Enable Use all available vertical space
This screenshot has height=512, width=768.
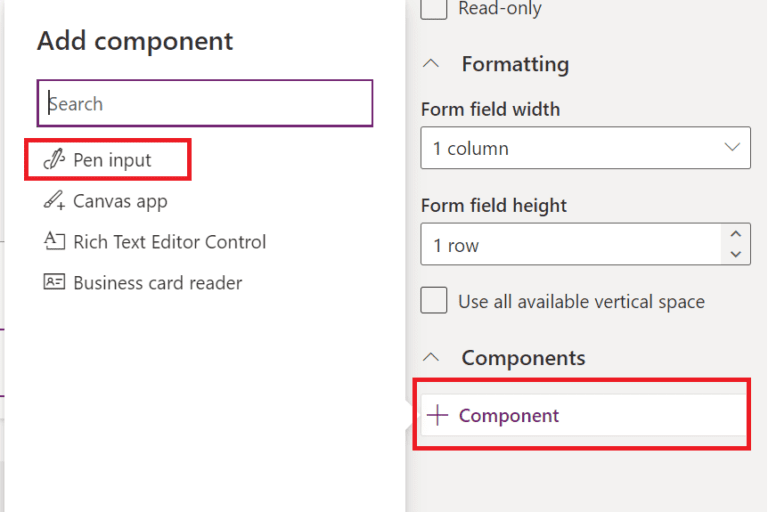(434, 301)
